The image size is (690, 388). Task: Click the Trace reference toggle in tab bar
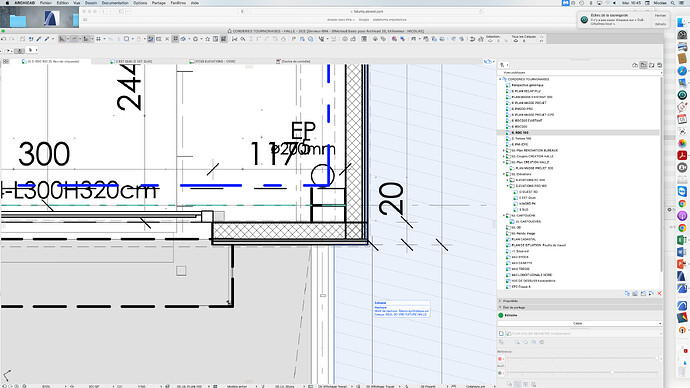[x=487, y=62]
